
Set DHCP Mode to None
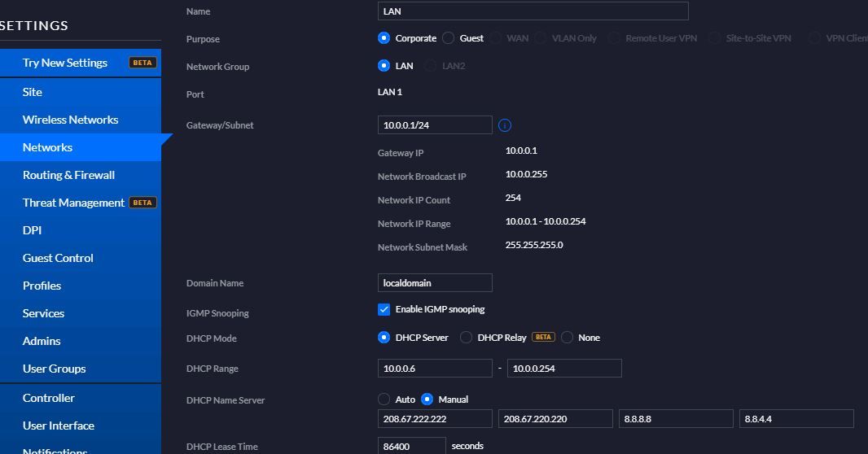568,338
